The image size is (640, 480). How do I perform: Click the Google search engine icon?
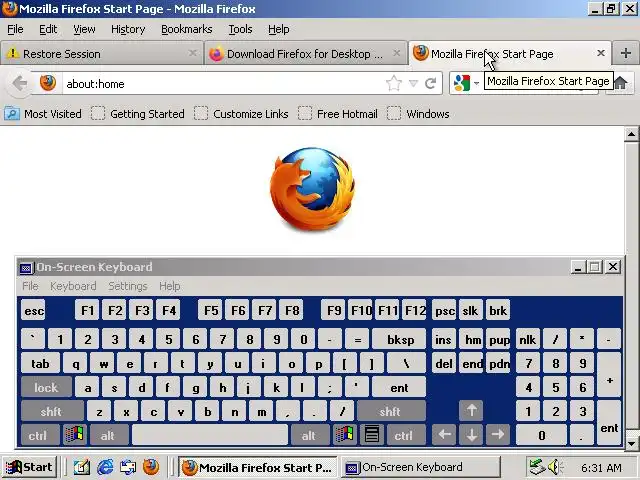click(x=462, y=83)
